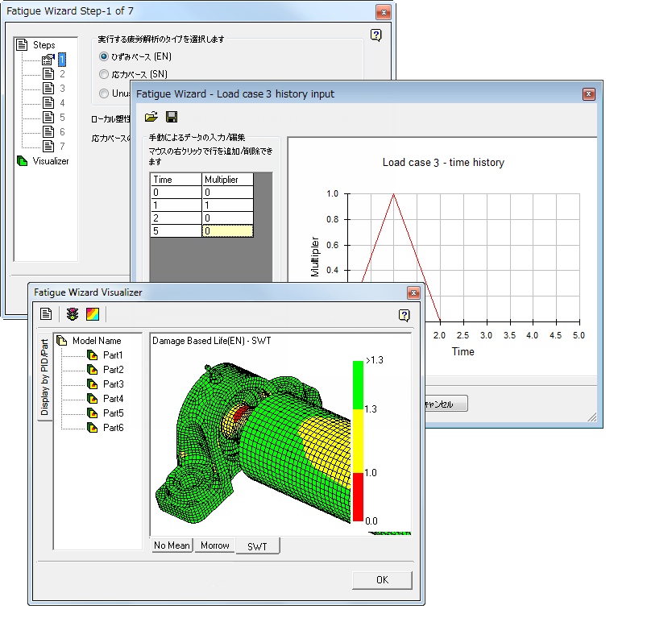Viewport: 672px width, 622px height.
Task: Click Visualizer icon in Steps tree
Action: click(x=23, y=161)
